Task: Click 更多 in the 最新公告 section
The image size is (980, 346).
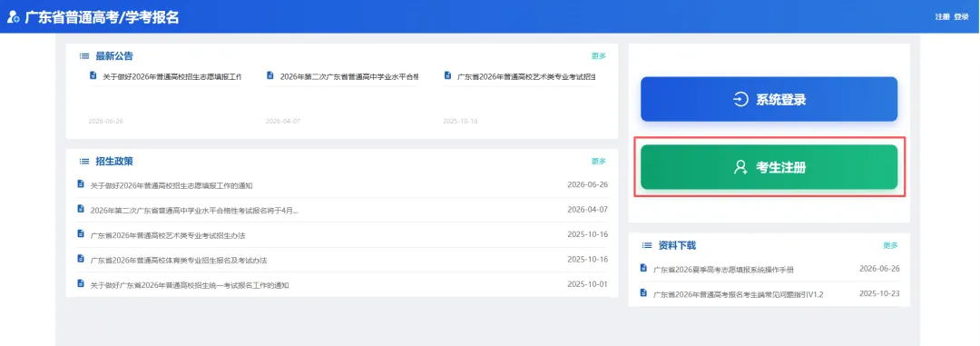Action: click(x=598, y=55)
